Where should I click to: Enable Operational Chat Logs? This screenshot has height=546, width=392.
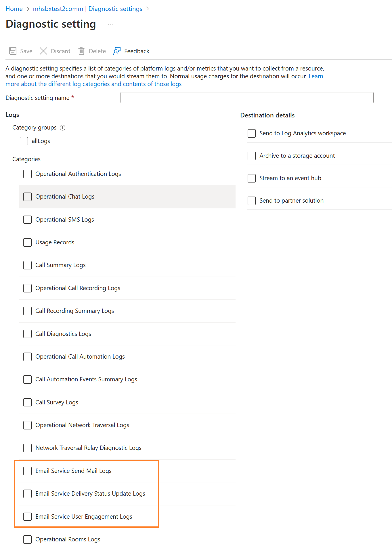click(x=27, y=197)
